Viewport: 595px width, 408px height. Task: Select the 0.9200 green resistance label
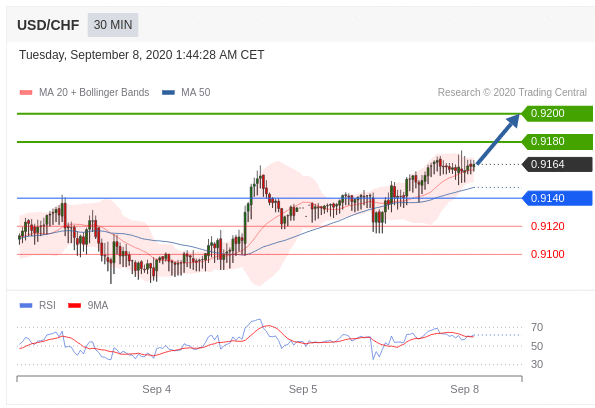pos(557,113)
